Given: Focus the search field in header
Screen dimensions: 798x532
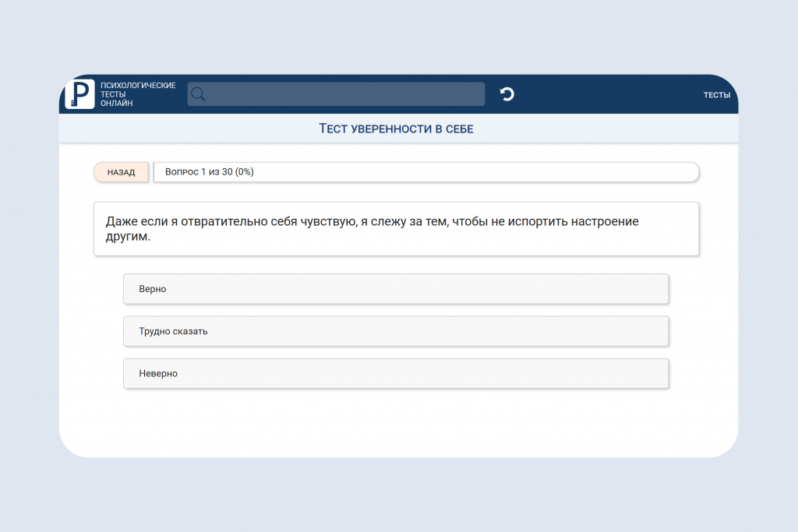Looking at the screenshot, I should 336,94.
